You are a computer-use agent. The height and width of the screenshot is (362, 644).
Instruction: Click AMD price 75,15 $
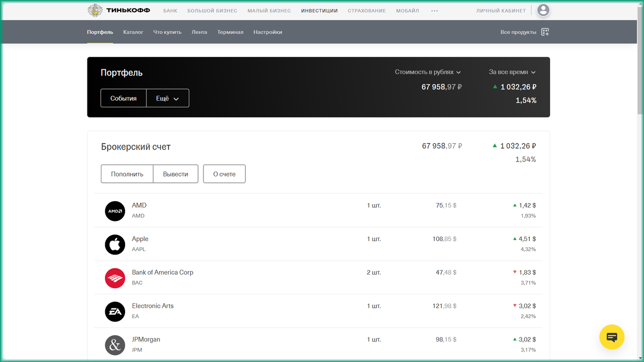[446, 205]
